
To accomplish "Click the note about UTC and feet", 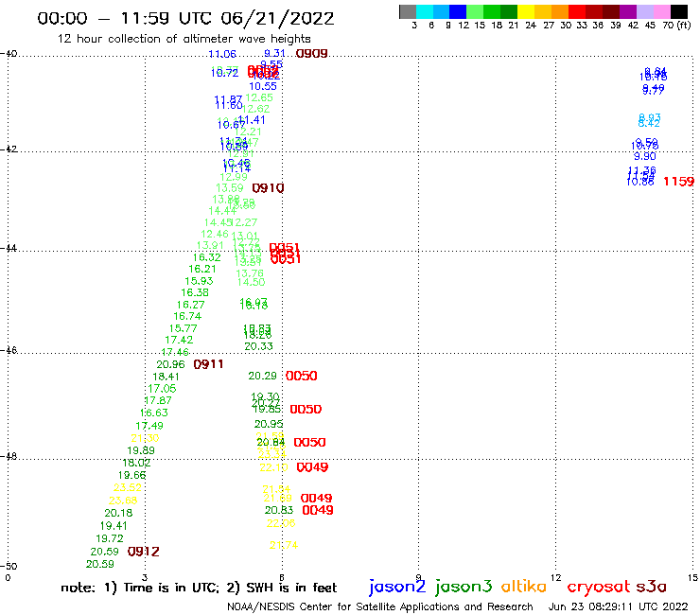I will [199, 588].
